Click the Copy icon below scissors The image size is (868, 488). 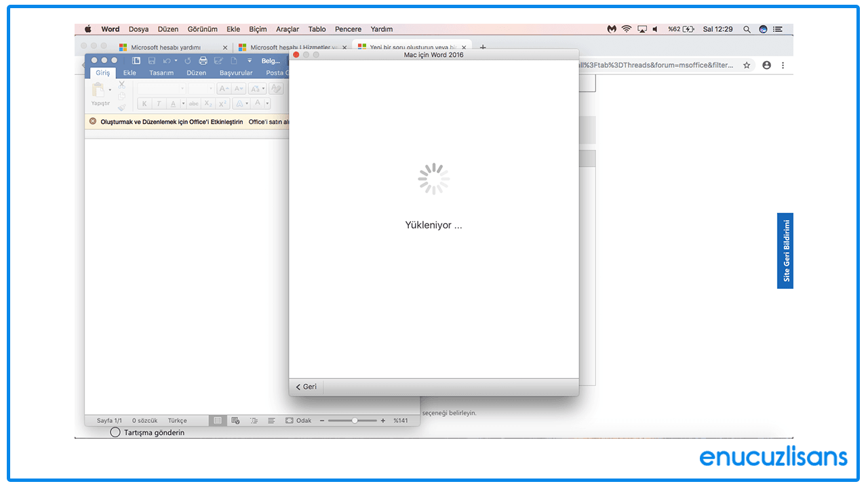[x=122, y=96]
